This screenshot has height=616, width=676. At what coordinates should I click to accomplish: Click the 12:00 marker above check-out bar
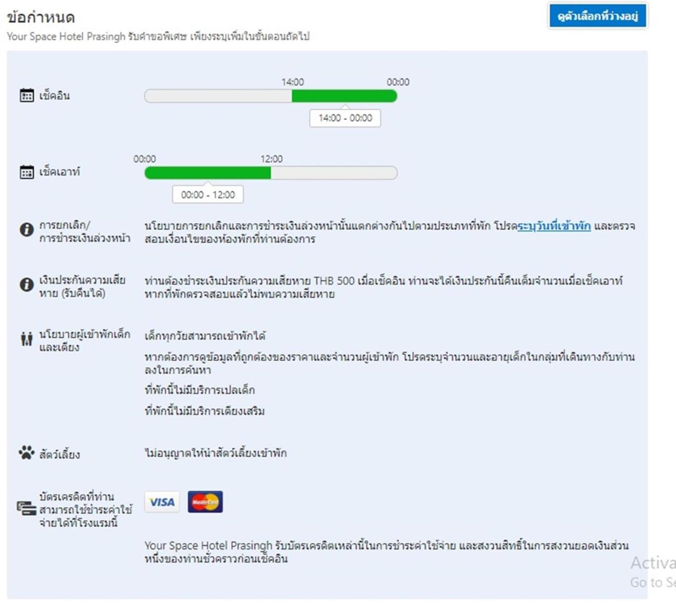pos(271,159)
